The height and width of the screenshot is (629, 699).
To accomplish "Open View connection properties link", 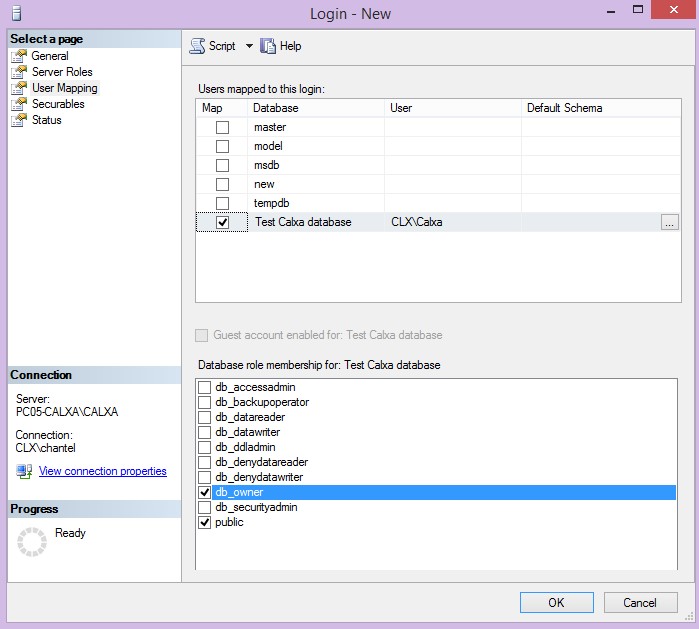I will [x=103, y=471].
